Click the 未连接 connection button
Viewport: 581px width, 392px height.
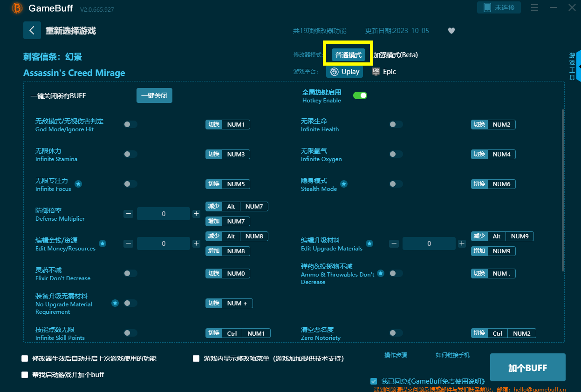click(499, 7)
